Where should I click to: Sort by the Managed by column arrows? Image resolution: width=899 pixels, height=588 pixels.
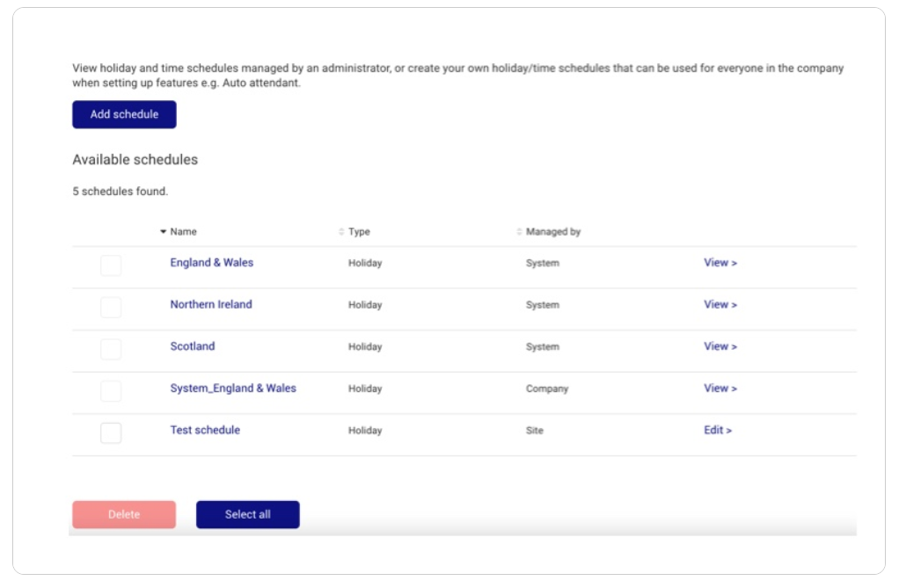[519, 231]
